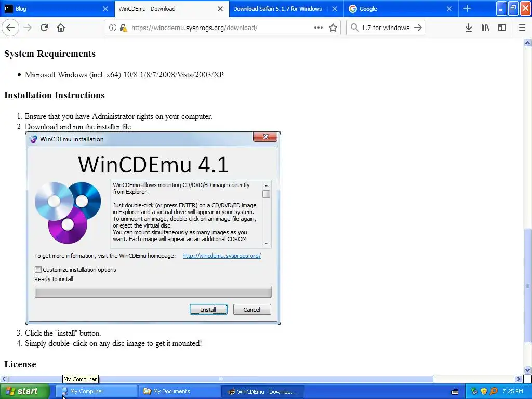Click the horizontal scrollbar thumb

tap(221, 379)
